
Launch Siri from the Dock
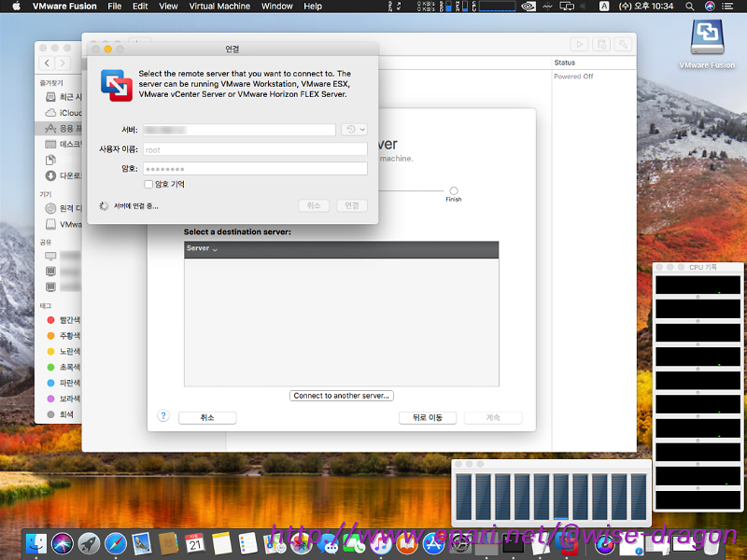[x=63, y=544]
